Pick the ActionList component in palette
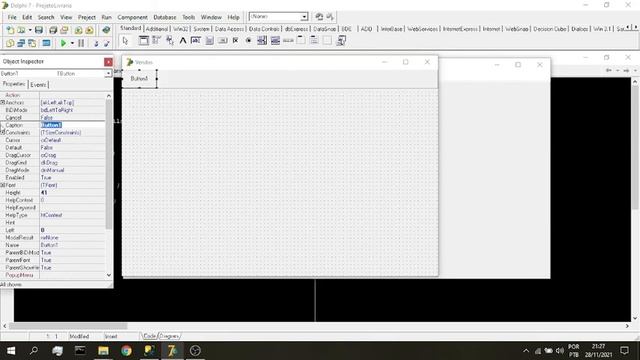Viewport: 640px width, 360px height. [x=341, y=40]
